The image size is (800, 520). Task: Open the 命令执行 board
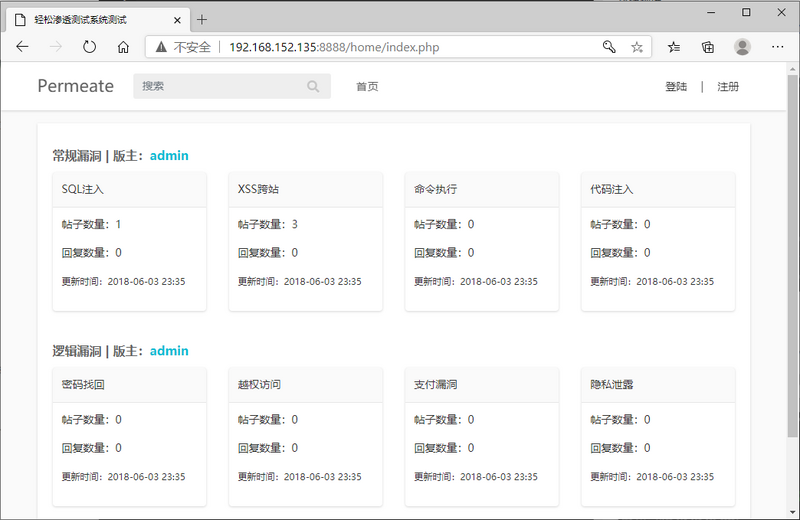click(x=435, y=189)
